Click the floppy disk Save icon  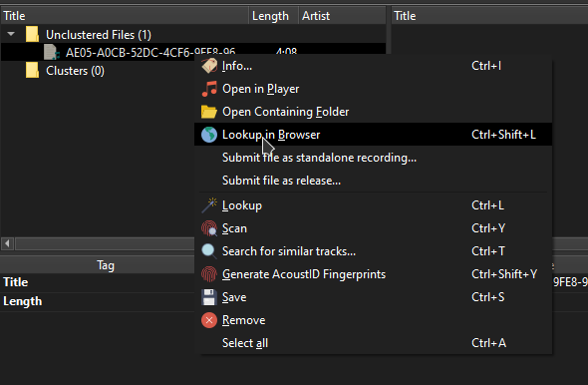[x=209, y=297]
